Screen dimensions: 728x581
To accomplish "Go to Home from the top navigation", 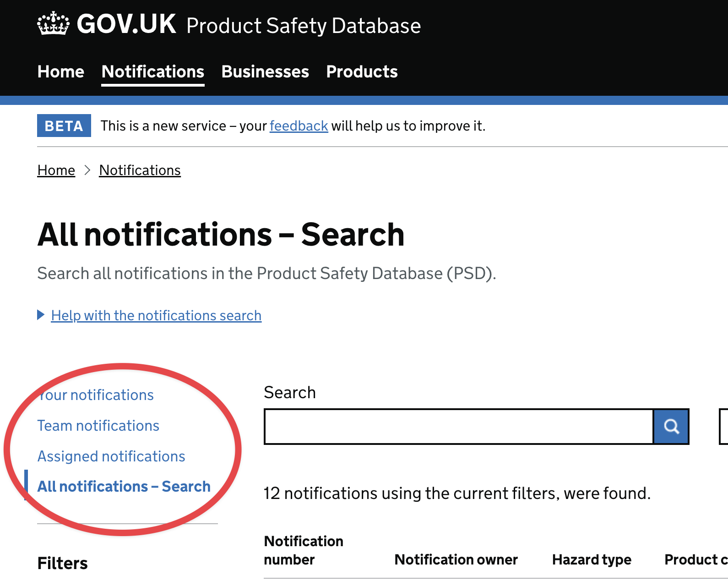I will pyautogui.click(x=60, y=71).
